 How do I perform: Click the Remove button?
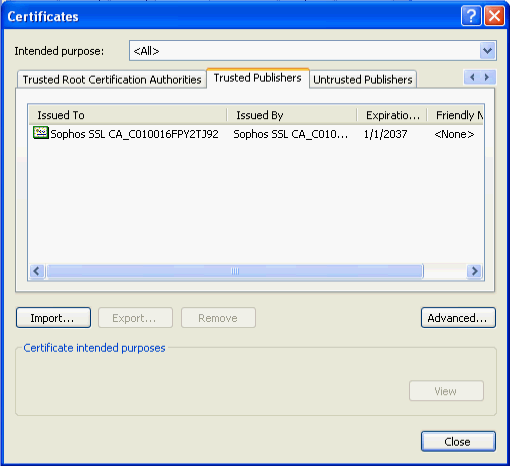tap(218, 318)
